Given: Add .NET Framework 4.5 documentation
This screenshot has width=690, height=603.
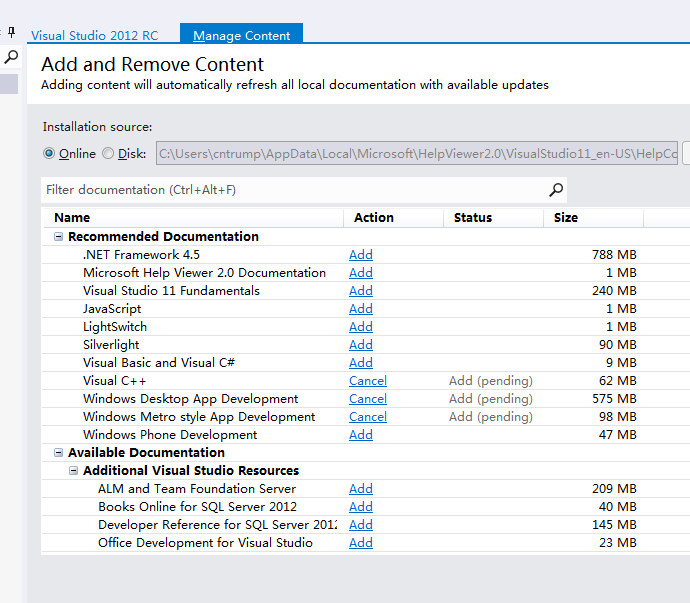Looking at the screenshot, I should pos(361,254).
